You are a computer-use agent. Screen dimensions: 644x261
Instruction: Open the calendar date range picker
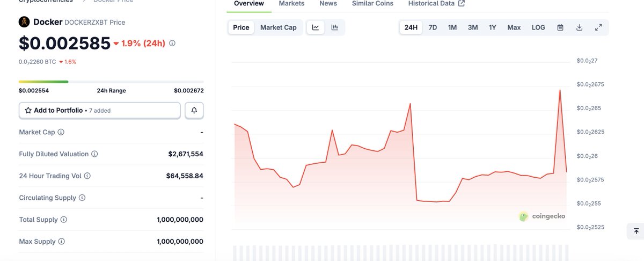560,27
